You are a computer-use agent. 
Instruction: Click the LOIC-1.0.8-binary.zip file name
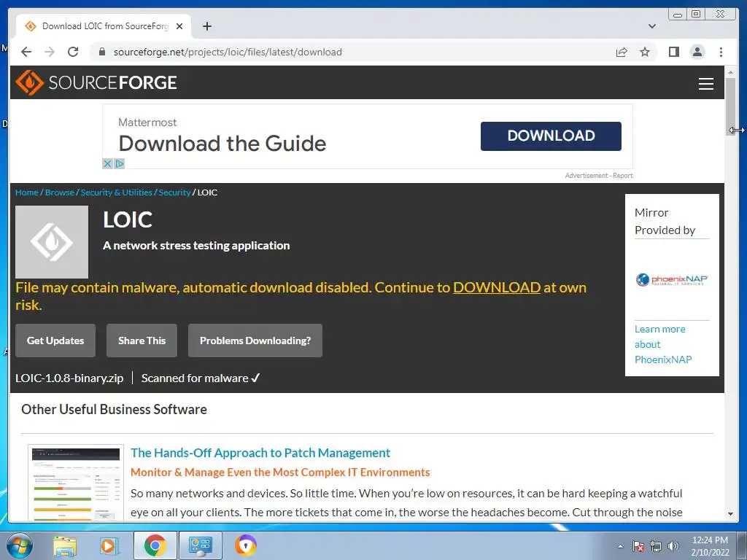point(69,378)
